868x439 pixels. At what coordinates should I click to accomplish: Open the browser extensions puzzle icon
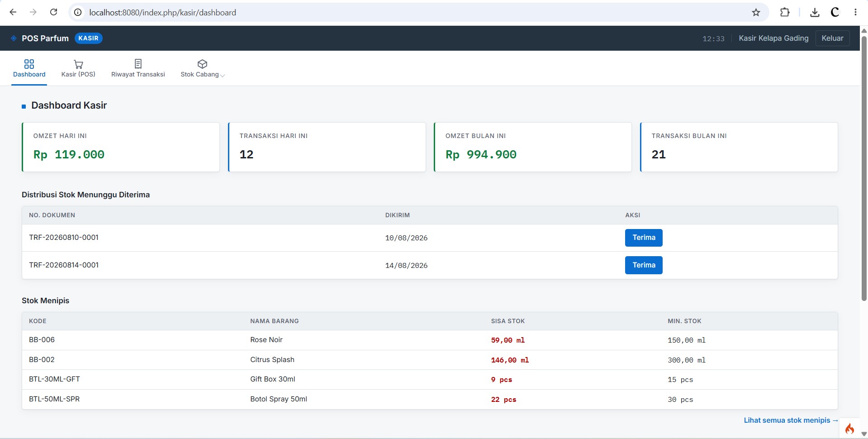coord(785,12)
